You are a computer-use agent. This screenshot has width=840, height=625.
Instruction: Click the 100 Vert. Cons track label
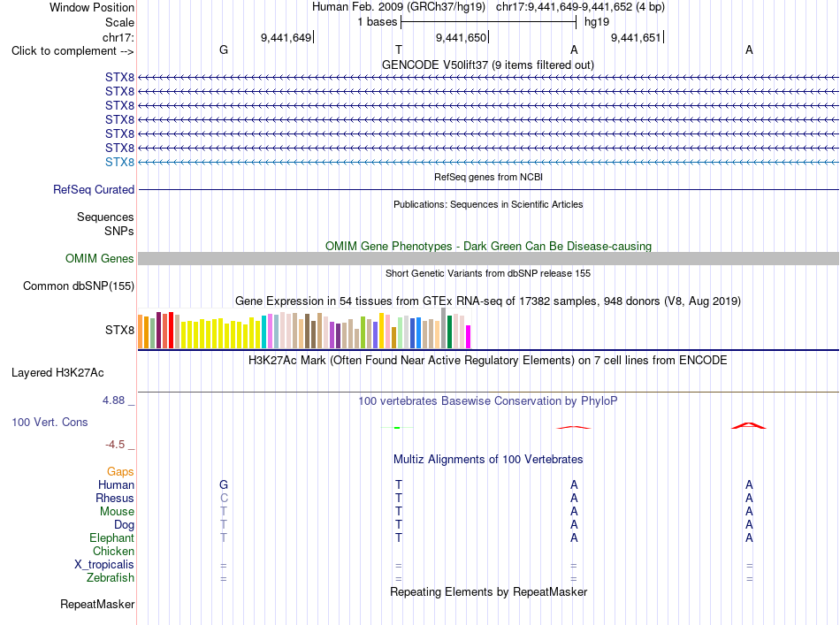click(50, 422)
